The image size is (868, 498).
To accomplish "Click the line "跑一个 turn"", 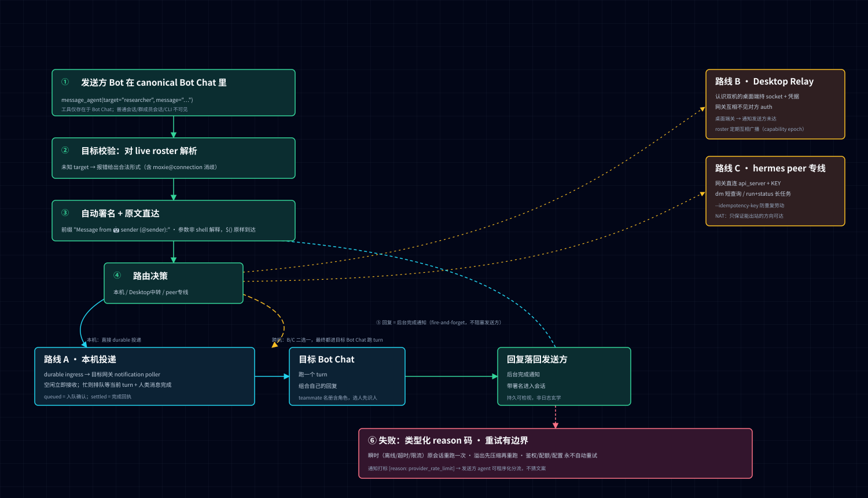I will coord(313,375).
